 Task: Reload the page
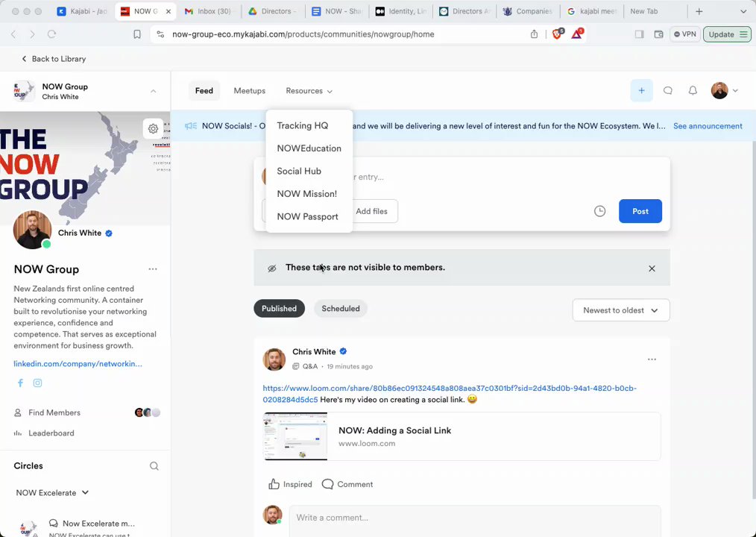tap(51, 34)
